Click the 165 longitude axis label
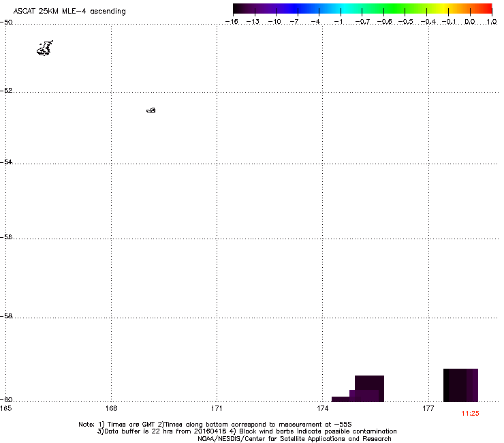The width and height of the screenshot is (504, 443). 5,408
